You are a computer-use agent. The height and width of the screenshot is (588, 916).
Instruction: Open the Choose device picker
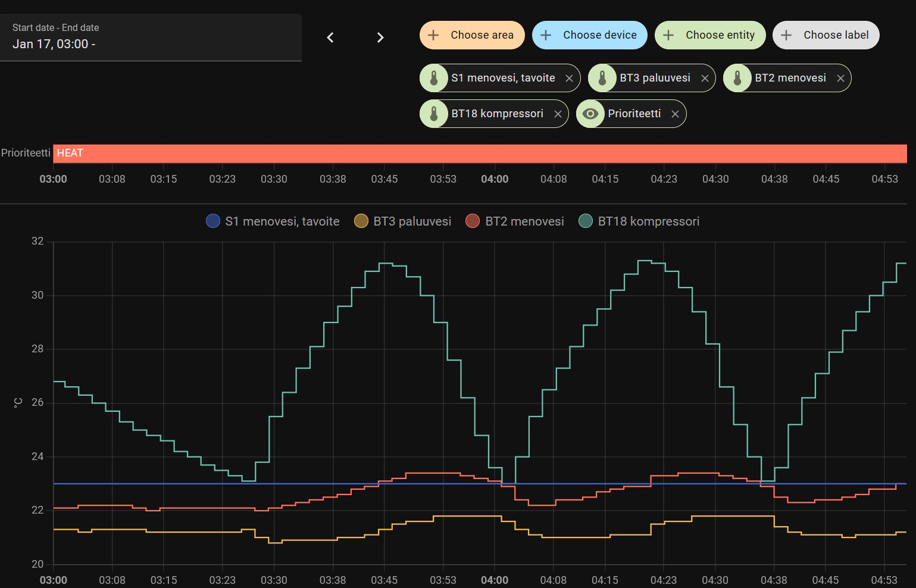click(589, 35)
